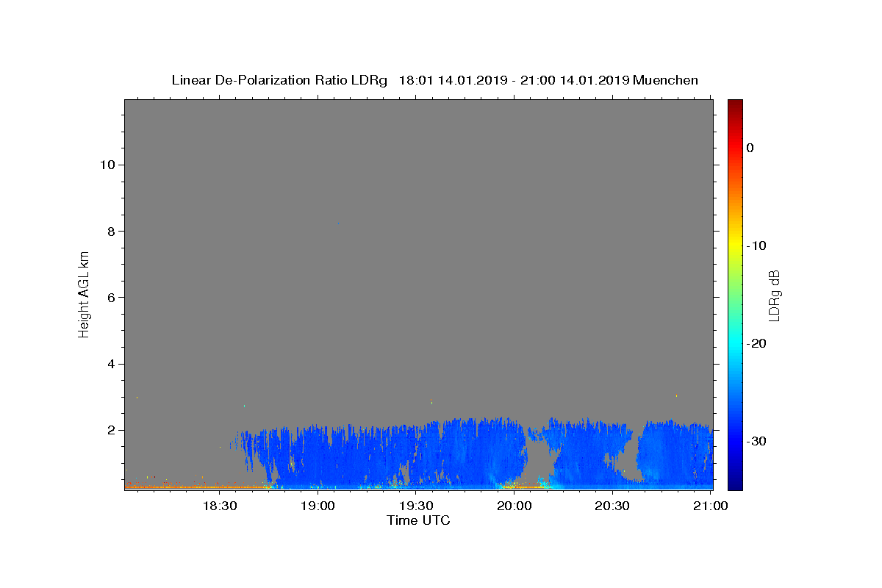The width and height of the screenshot is (882, 588).
Task: Click the 21:00 time tick label
Action: [x=711, y=506]
